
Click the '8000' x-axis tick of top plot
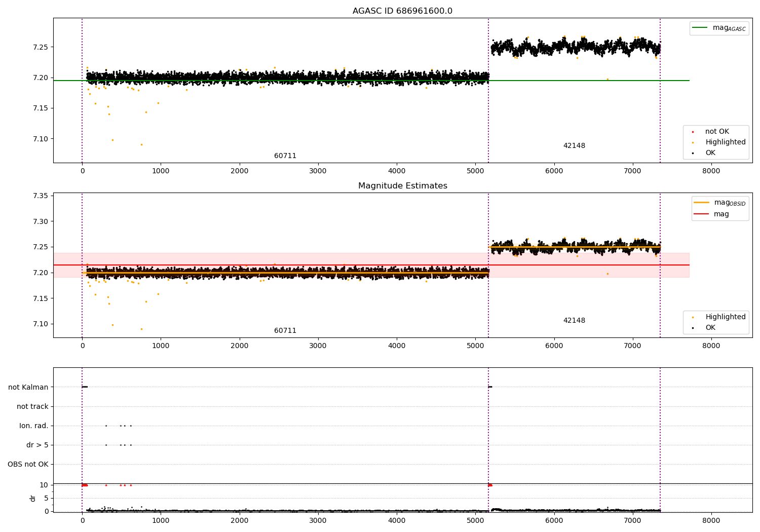(711, 171)
